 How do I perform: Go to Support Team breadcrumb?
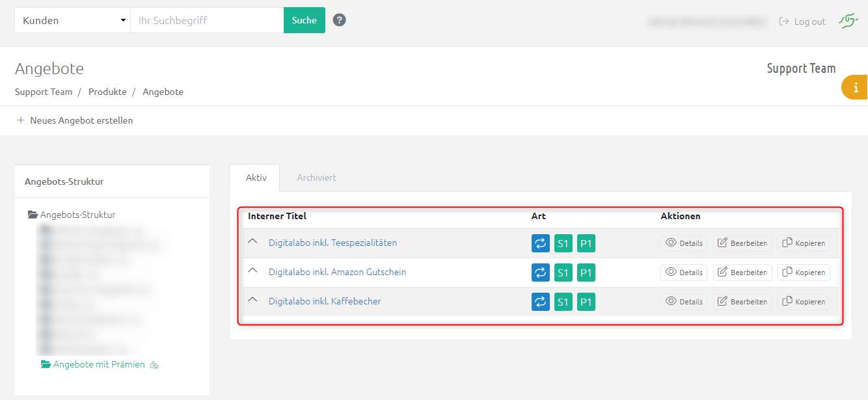(44, 92)
